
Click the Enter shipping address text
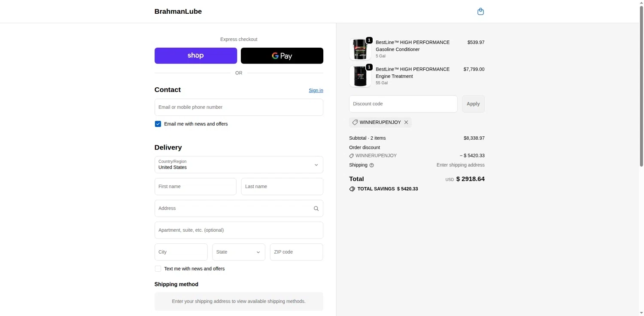click(x=461, y=165)
